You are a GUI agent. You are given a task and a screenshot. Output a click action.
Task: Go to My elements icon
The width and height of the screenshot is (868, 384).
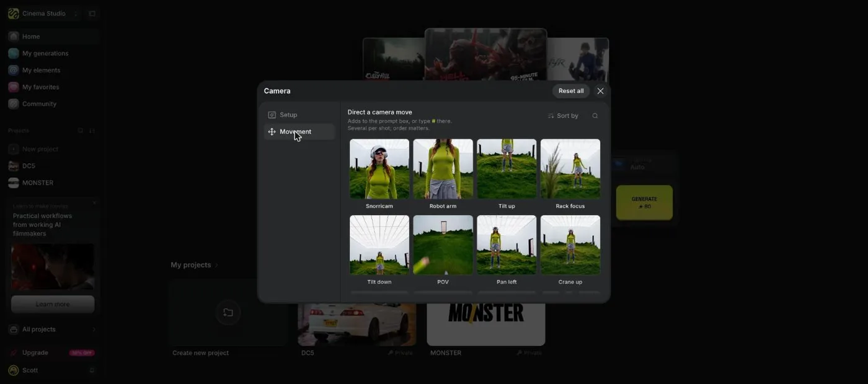pyautogui.click(x=13, y=70)
